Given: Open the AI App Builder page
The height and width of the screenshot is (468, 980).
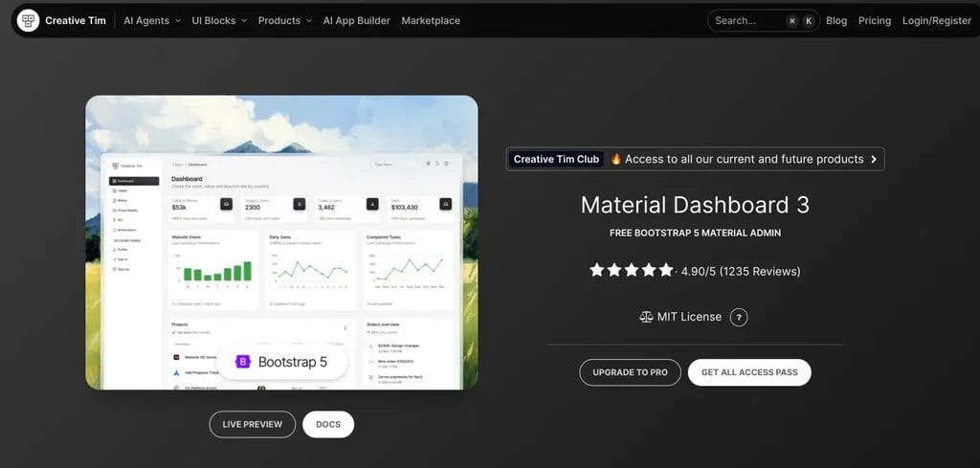Looking at the screenshot, I should pyautogui.click(x=356, y=21).
